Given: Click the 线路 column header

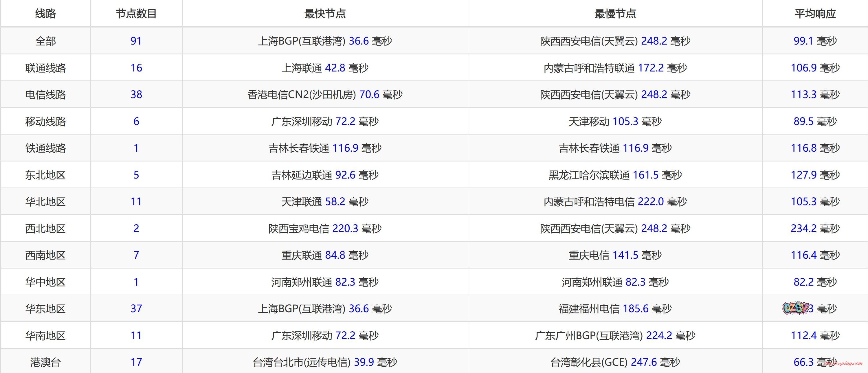Looking at the screenshot, I should click(x=45, y=14).
